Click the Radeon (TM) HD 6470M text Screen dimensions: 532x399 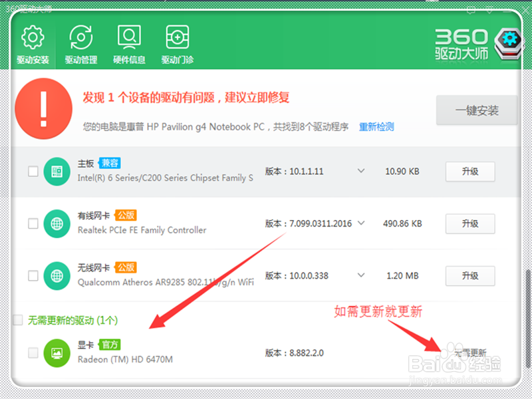125,359
